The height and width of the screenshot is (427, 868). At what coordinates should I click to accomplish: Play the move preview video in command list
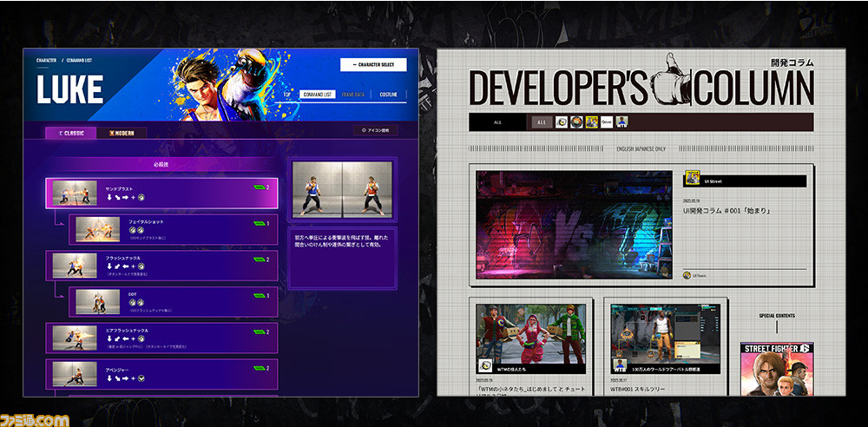342,189
